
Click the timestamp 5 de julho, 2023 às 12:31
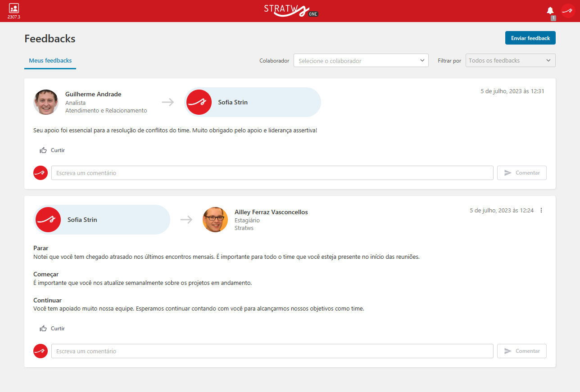(512, 91)
